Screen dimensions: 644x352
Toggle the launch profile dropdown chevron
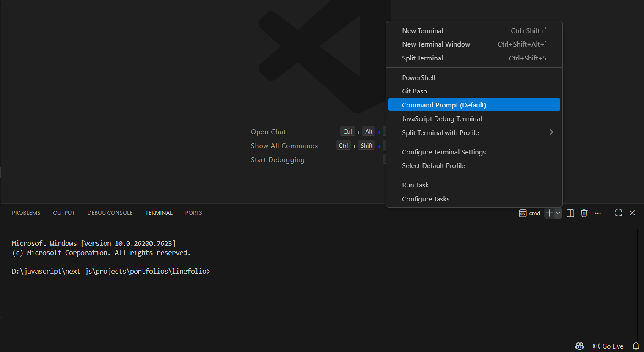click(x=558, y=213)
